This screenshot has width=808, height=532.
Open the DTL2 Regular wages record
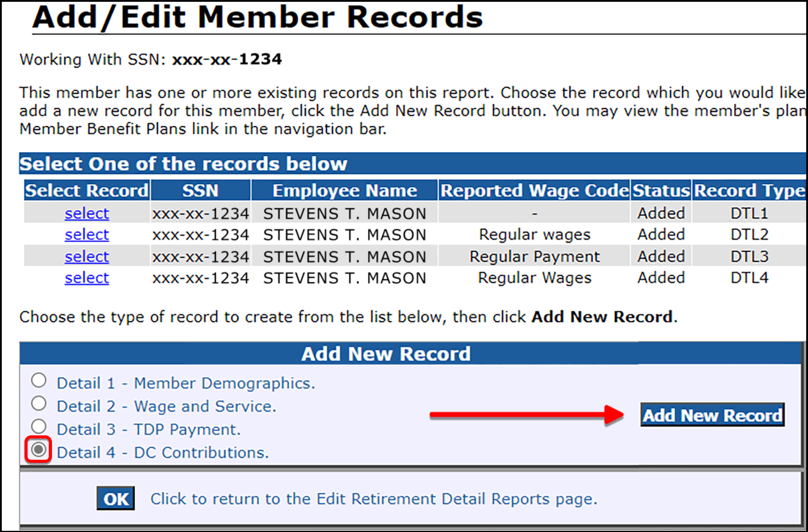(87, 234)
